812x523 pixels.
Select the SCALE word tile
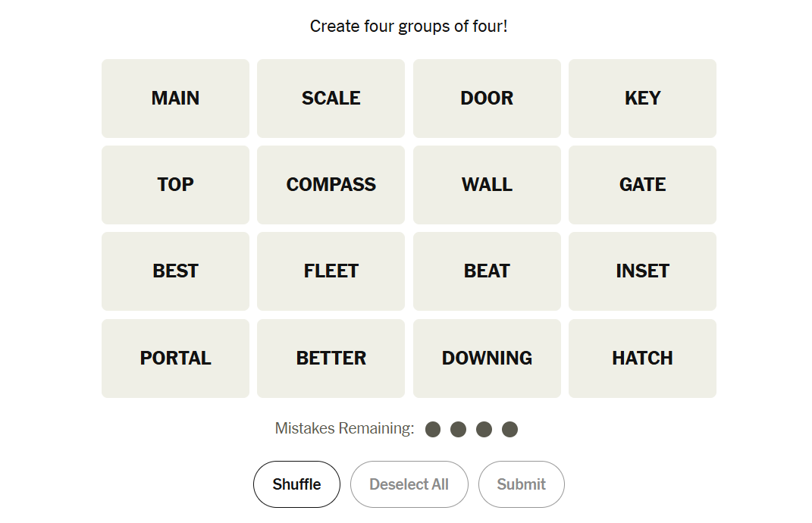[x=331, y=99]
